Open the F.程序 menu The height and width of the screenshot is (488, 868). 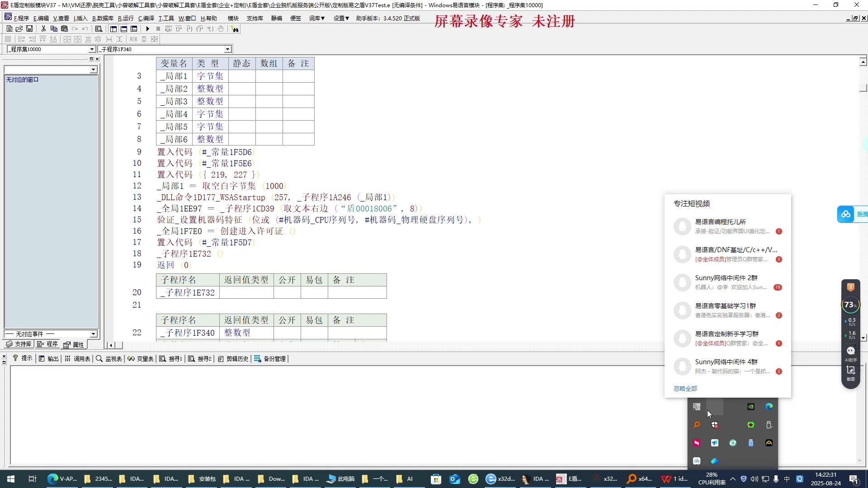point(21,18)
